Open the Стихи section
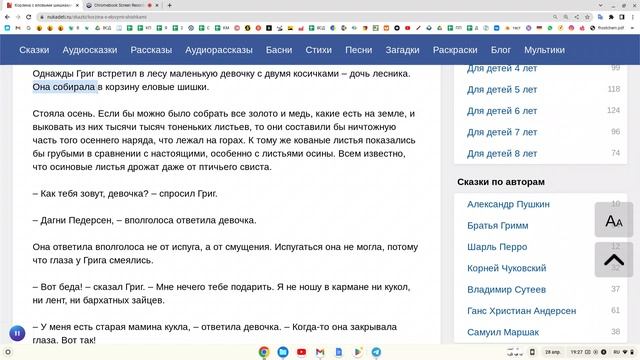 click(x=318, y=50)
